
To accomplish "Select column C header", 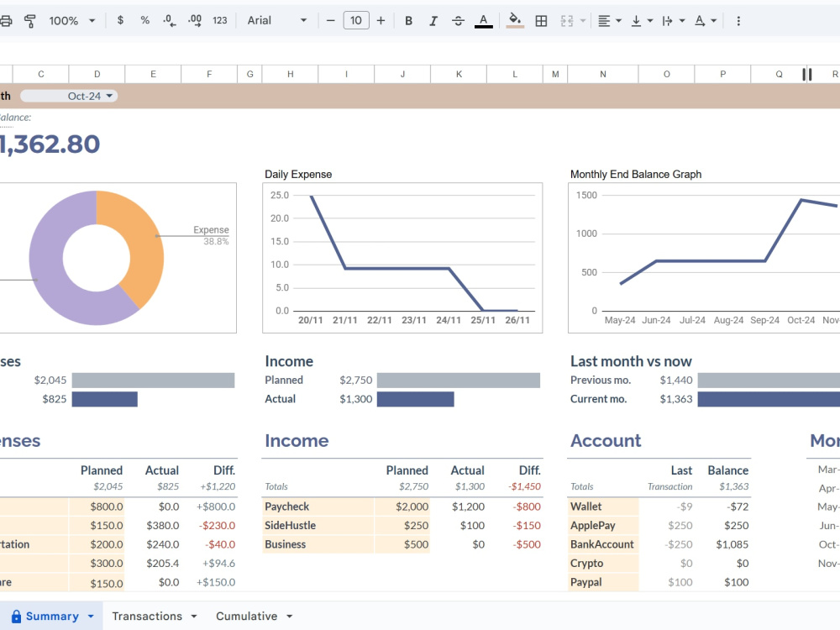I will (x=40, y=74).
